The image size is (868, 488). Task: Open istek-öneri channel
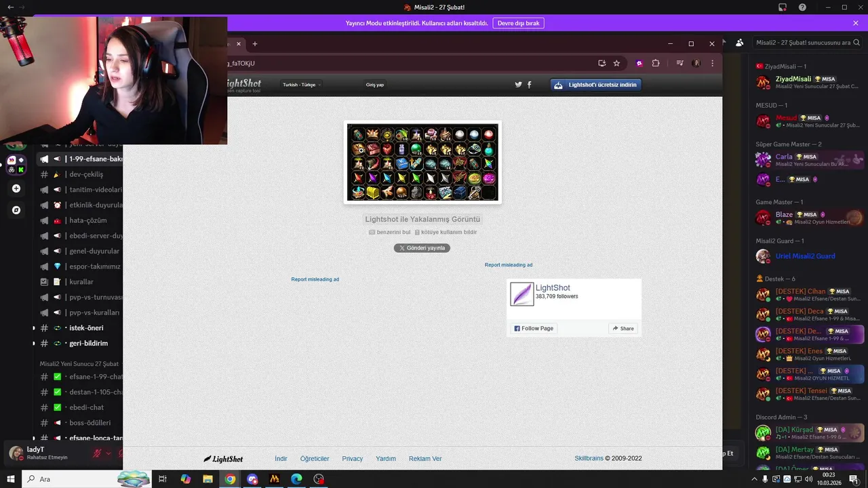(x=80, y=328)
